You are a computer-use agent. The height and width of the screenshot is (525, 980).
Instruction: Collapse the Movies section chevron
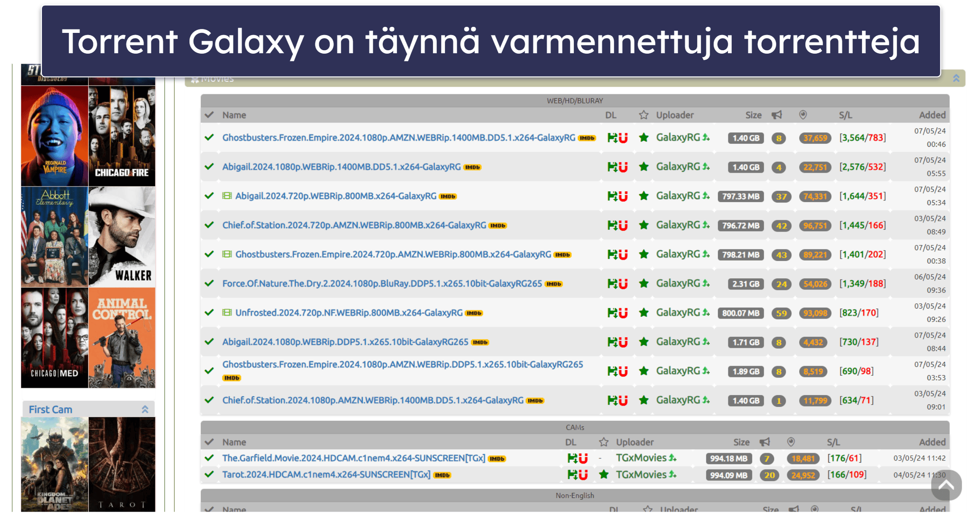click(956, 78)
